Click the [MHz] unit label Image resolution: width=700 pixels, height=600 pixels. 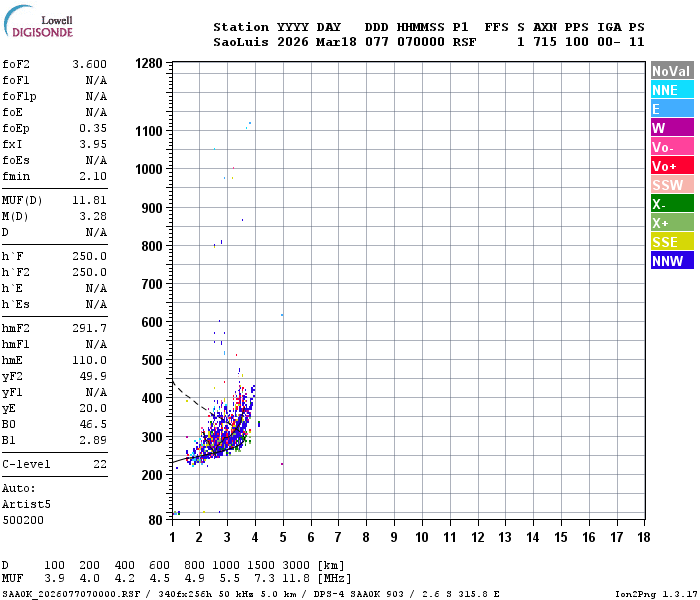click(334, 579)
